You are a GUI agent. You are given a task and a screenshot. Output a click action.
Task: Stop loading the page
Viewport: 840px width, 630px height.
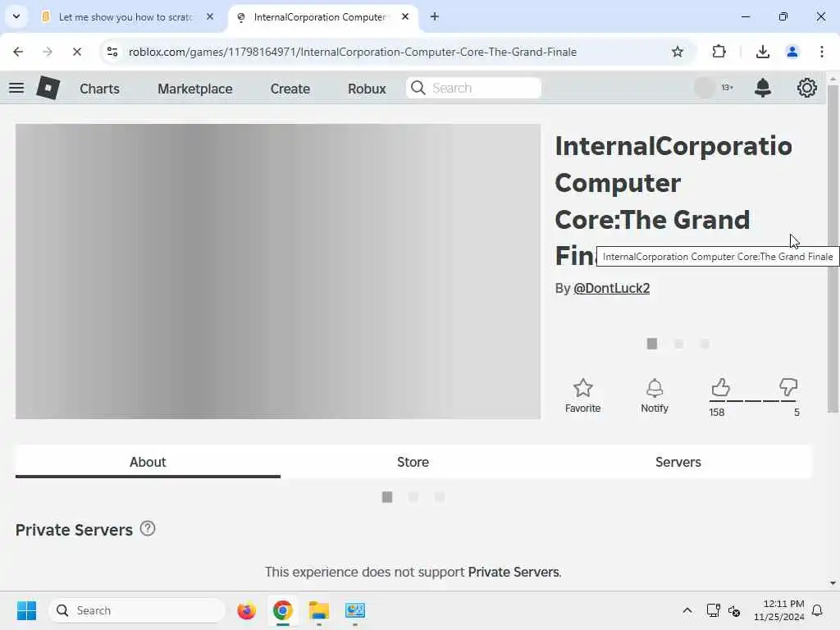coord(76,52)
